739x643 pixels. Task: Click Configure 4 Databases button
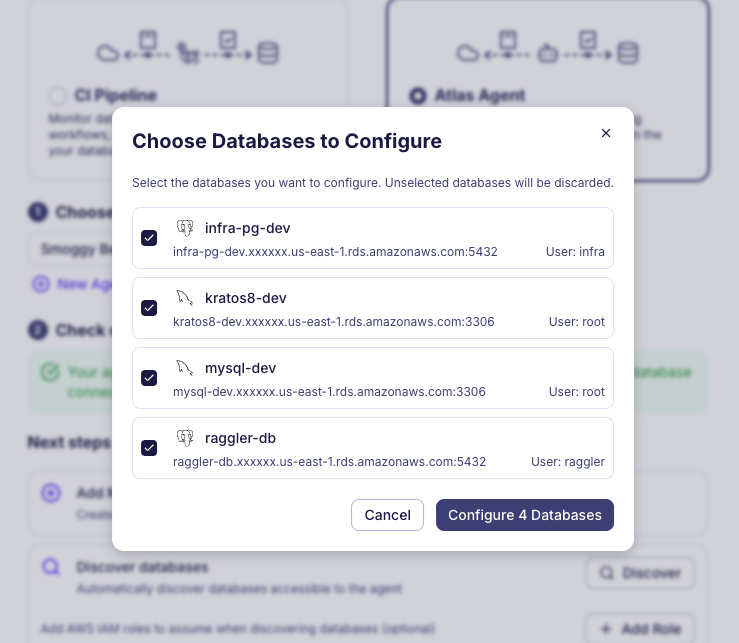525,515
